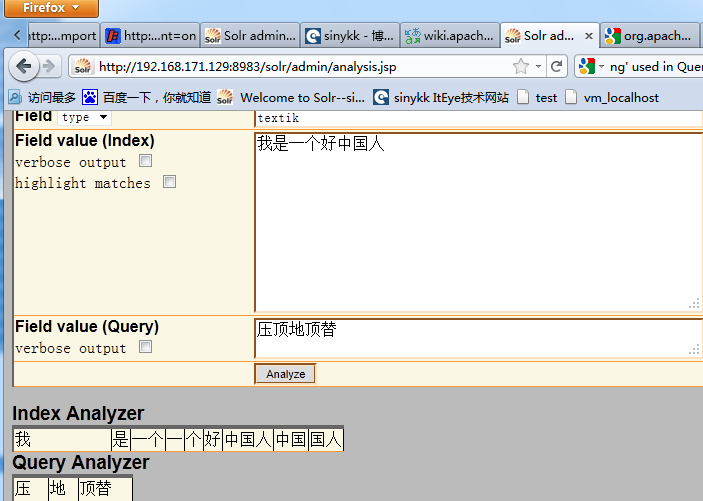
Task: Open the 'Welcome to Solr--si...' bookmark
Action: 291,97
